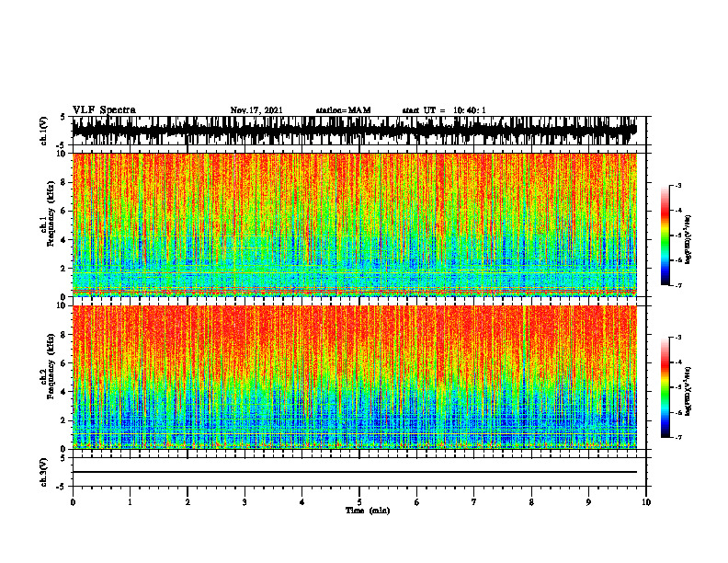Click the "4" minute tick label

302,502
